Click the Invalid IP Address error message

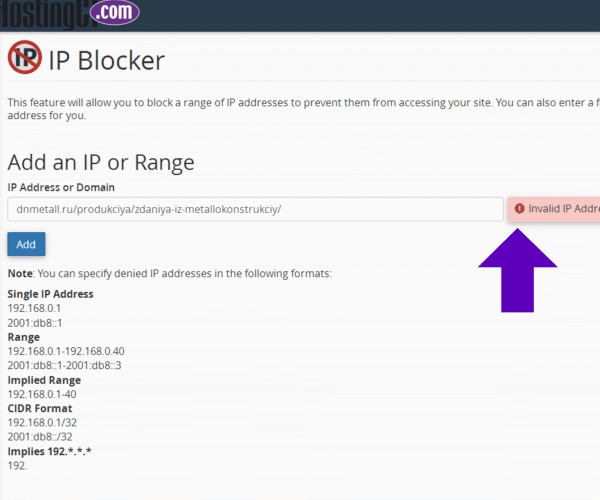coord(562,209)
